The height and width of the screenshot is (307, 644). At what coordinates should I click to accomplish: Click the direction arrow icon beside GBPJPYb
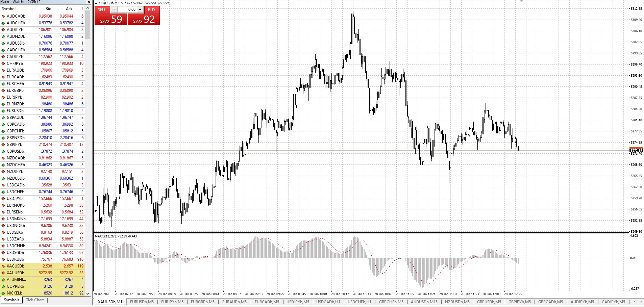[3, 145]
